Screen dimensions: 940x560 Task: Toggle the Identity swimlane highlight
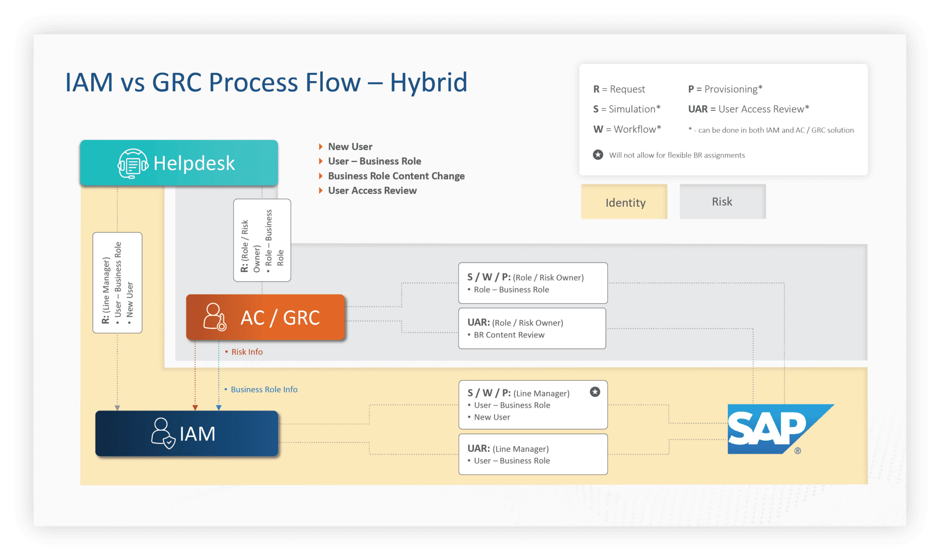(x=624, y=202)
